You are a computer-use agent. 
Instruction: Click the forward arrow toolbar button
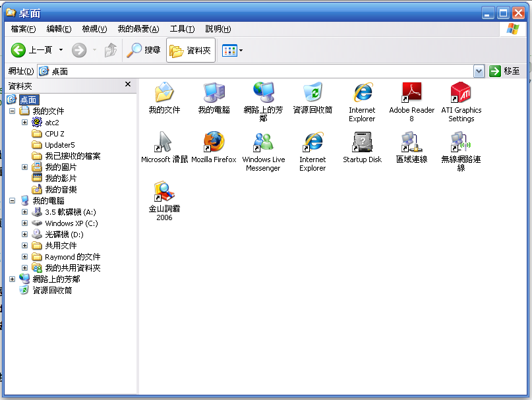[79, 50]
